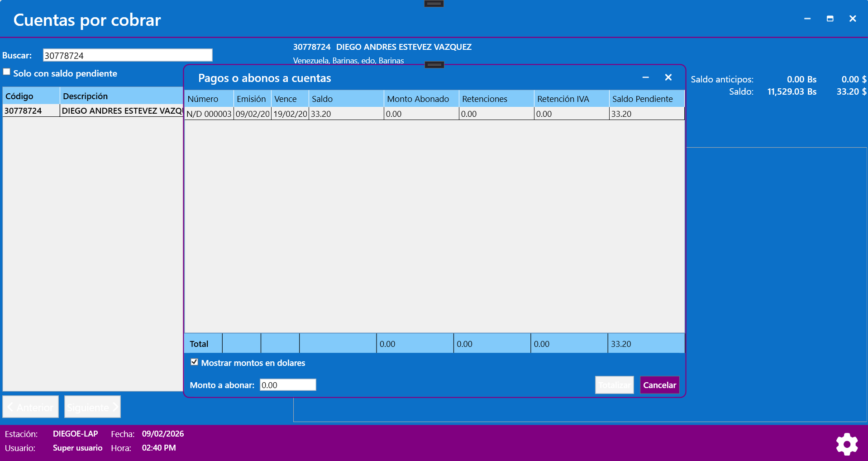This screenshot has height=461, width=868.
Task: Go to Siguiente page
Action: coord(92,407)
